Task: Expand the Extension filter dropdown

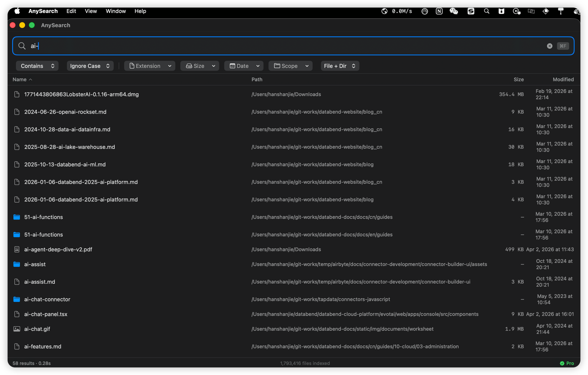Action: point(150,66)
